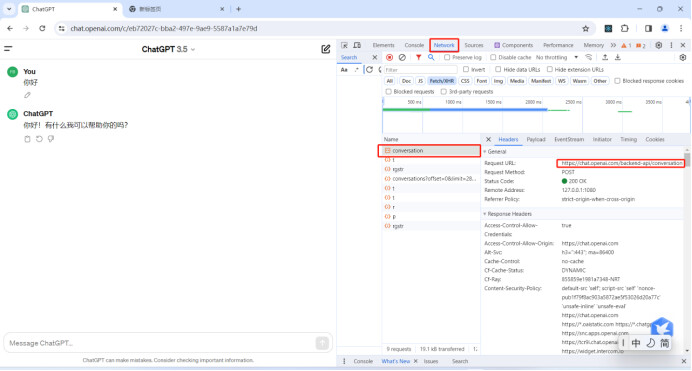The height and width of the screenshot is (371, 692).
Task: Open the Payload tab of the request
Action: click(536, 139)
